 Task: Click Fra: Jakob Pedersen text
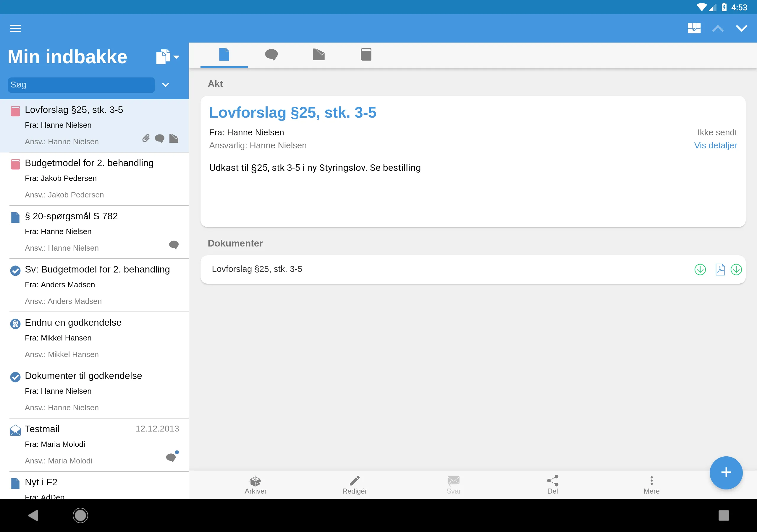[x=61, y=178]
